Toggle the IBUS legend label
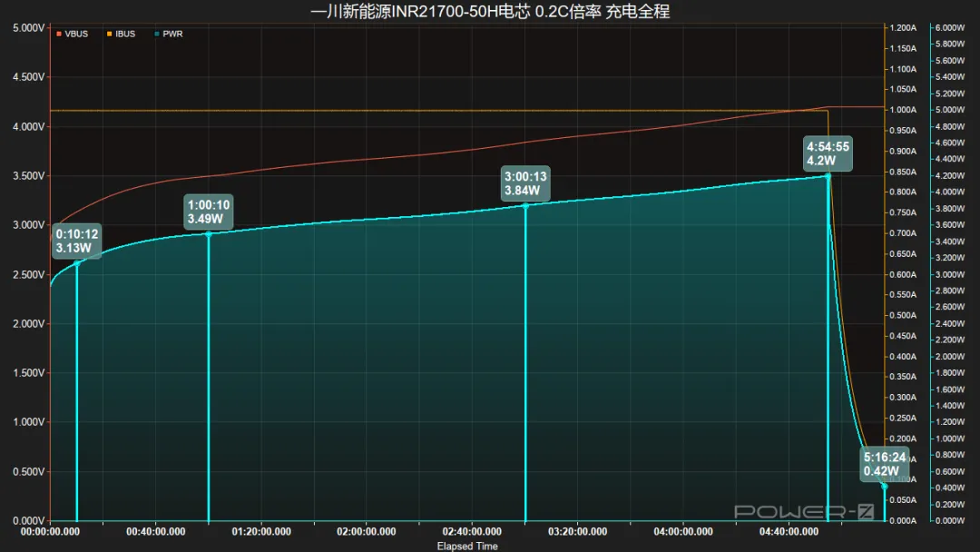The width and height of the screenshot is (980, 552). pyautogui.click(x=125, y=34)
